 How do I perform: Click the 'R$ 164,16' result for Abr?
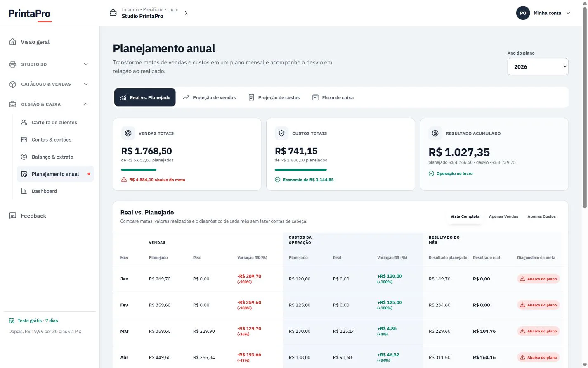[484, 357]
